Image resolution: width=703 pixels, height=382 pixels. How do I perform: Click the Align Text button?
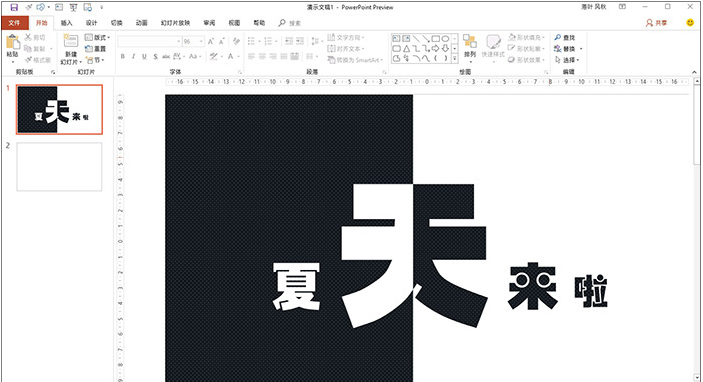[346, 48]
